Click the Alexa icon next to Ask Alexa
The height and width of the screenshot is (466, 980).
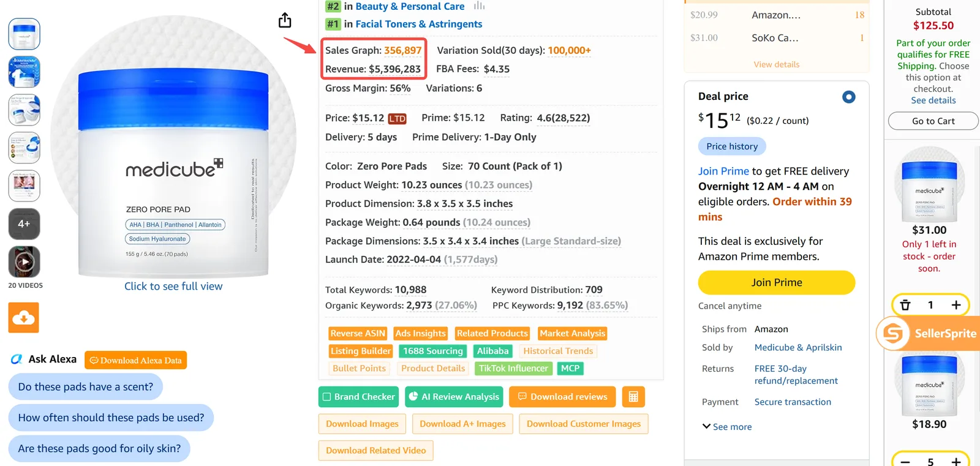(x=17, y=359)
